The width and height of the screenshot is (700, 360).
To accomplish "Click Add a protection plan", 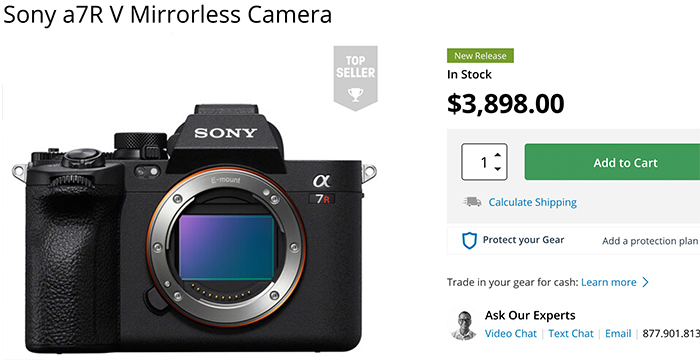I will click(650, 241).
